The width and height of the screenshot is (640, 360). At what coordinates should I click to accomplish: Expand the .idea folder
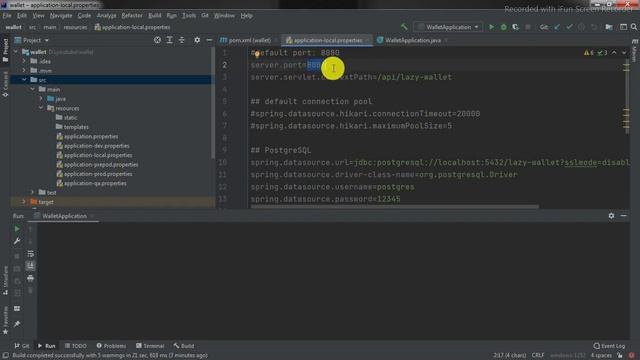click(x=24, y=61)
